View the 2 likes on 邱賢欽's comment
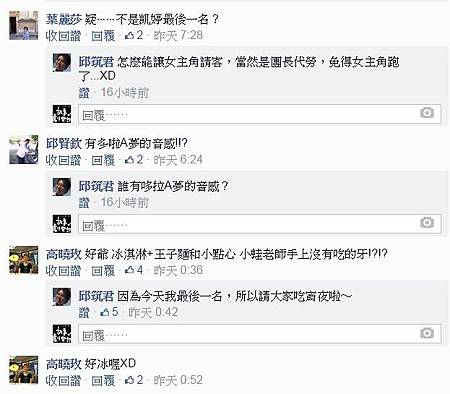This screenshot has height=394, width=450. 134,160
